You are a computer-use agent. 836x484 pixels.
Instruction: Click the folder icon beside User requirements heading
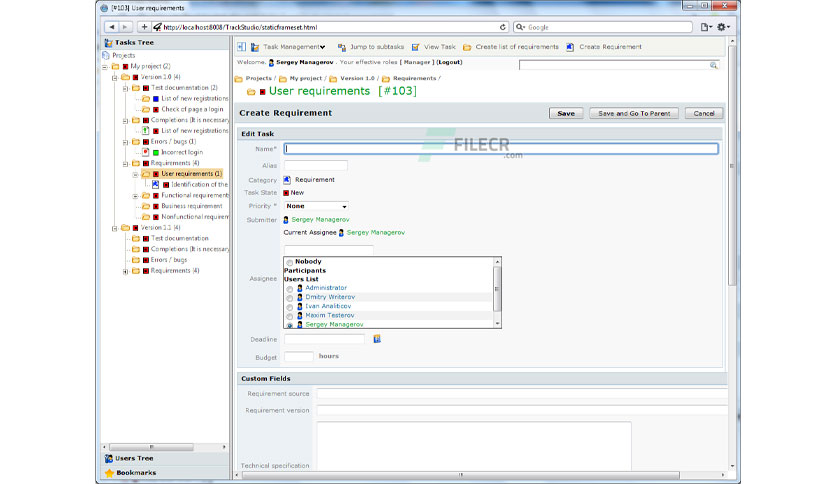click(x=251, y=92)
